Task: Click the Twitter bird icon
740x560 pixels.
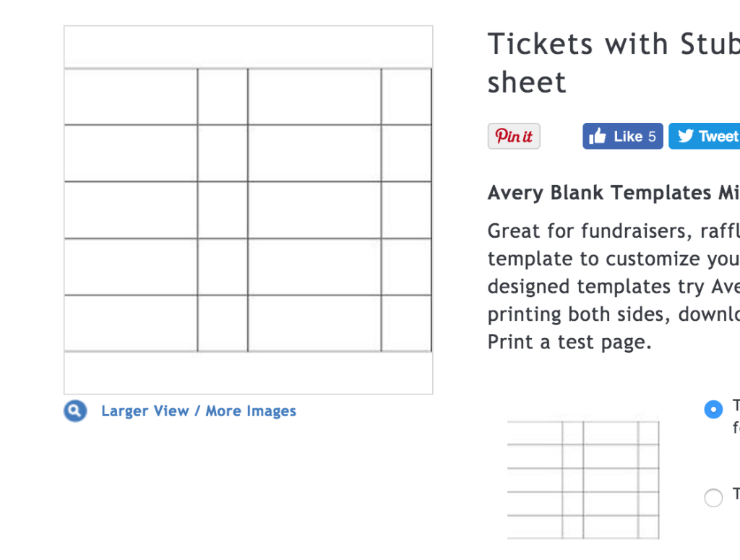Action: point(686,136)
